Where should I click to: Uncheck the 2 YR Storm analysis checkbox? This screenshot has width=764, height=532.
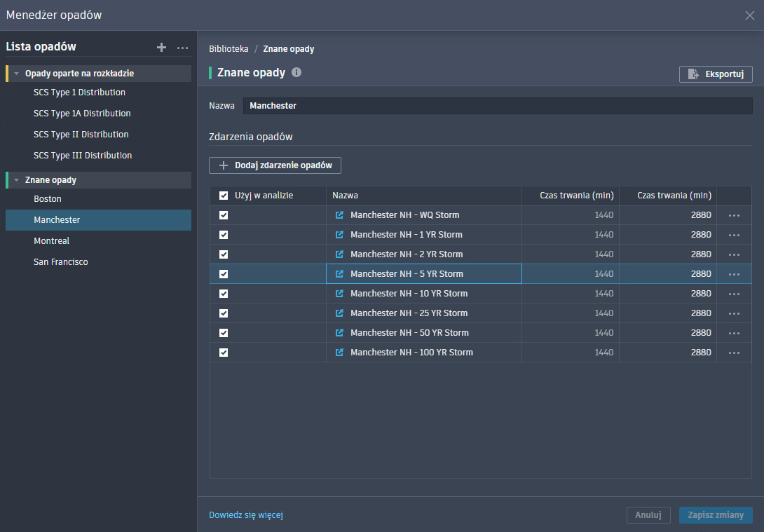224,254
